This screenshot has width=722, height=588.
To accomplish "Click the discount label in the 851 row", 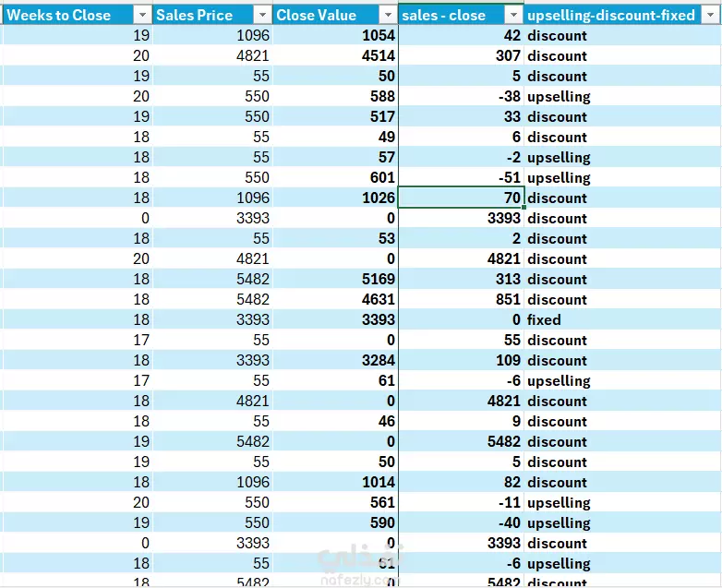I will (557, 299).
